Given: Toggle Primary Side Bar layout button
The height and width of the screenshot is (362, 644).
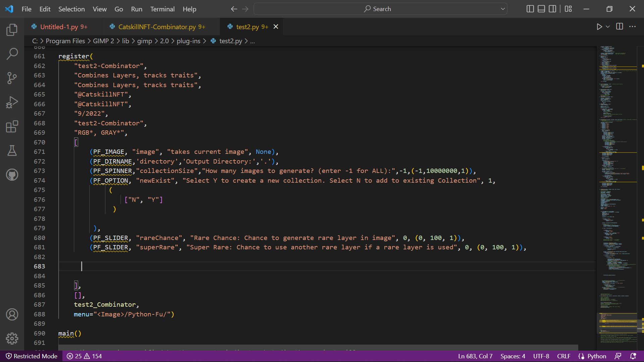Looking at the screenshot, I should pos(530,9).
